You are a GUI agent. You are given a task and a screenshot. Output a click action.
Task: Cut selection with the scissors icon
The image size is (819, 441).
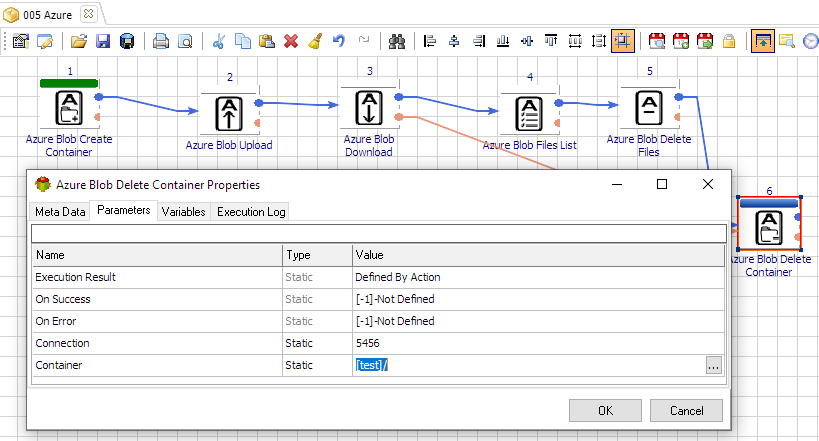219,41
